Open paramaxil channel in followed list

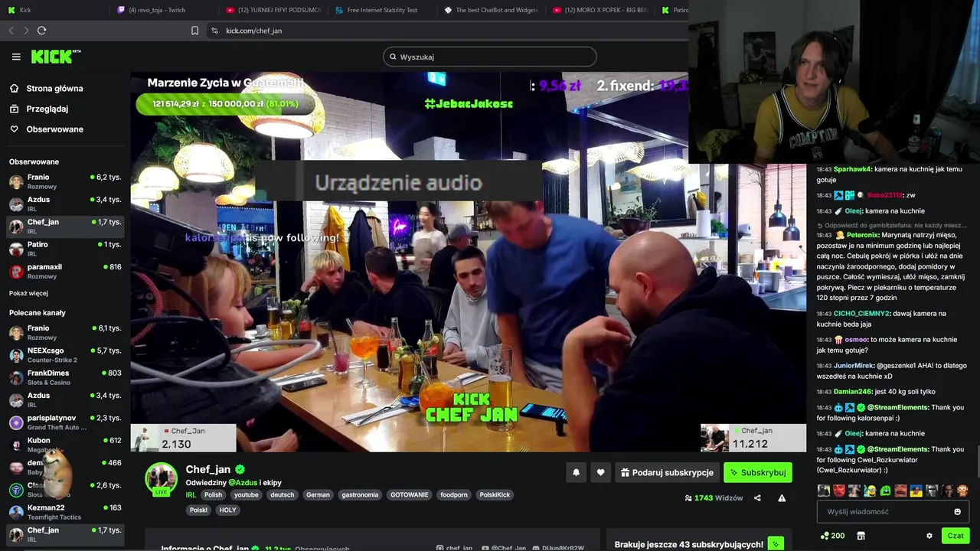pos(64,271)
